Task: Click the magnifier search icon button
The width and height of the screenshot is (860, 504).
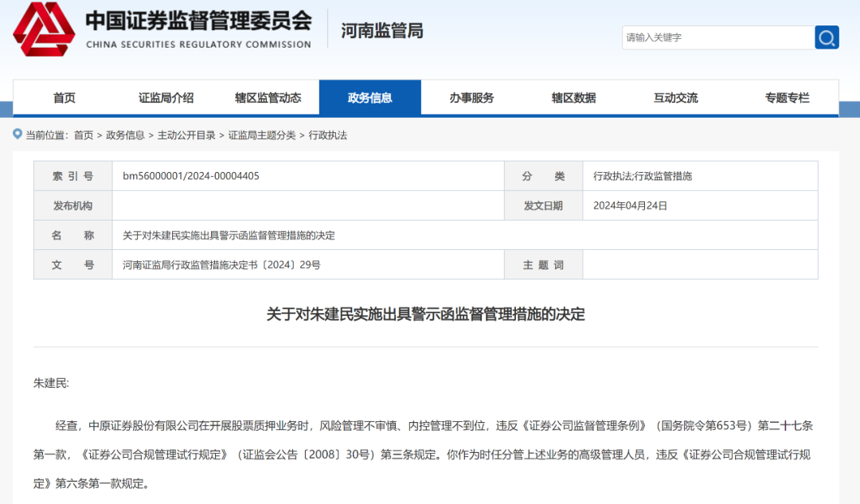Action: tap(827, 37)
